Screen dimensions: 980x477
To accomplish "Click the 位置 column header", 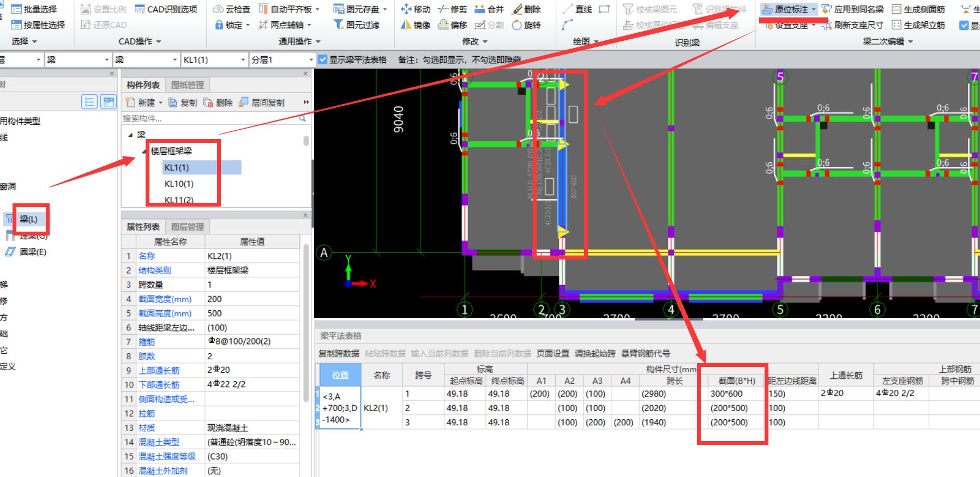I will (x=340, y=375).
